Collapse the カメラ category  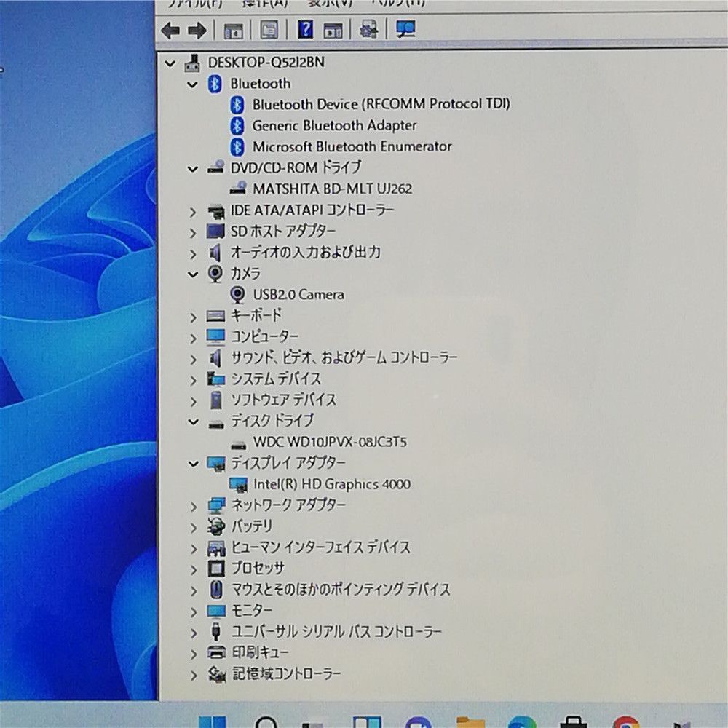[193, 274]
